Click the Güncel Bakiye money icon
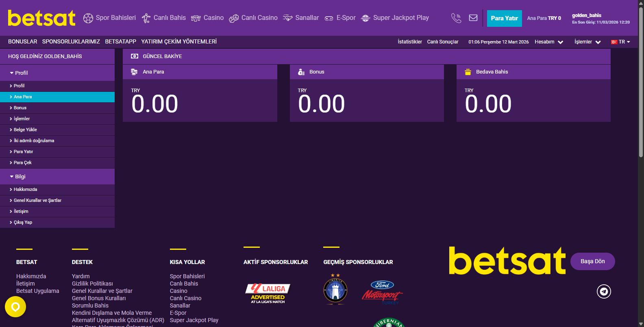 click(135, 56)
